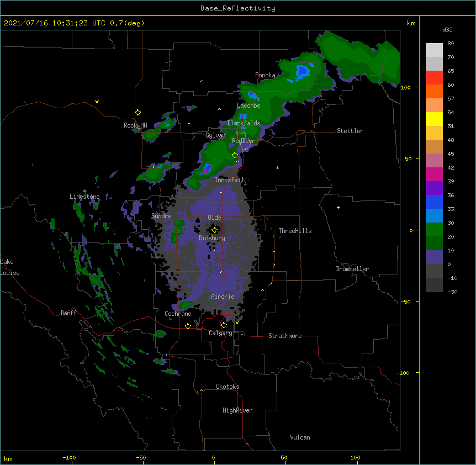The width and height of the screenshot is (476, 465).
Task: Click the ThreeHills town label
Action: [295, 231]
